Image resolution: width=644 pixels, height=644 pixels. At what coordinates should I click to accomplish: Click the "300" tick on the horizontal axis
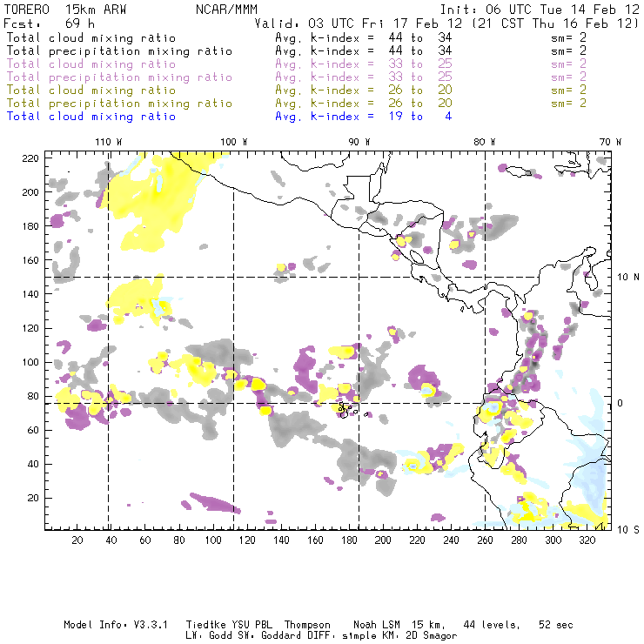(x=553, y=540)
